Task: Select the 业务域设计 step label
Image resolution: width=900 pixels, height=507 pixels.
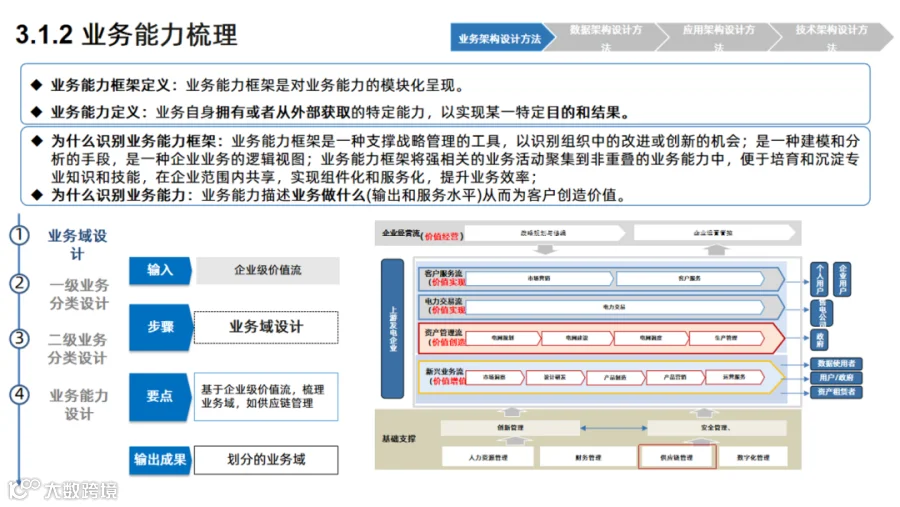Action: coord(77,245)
